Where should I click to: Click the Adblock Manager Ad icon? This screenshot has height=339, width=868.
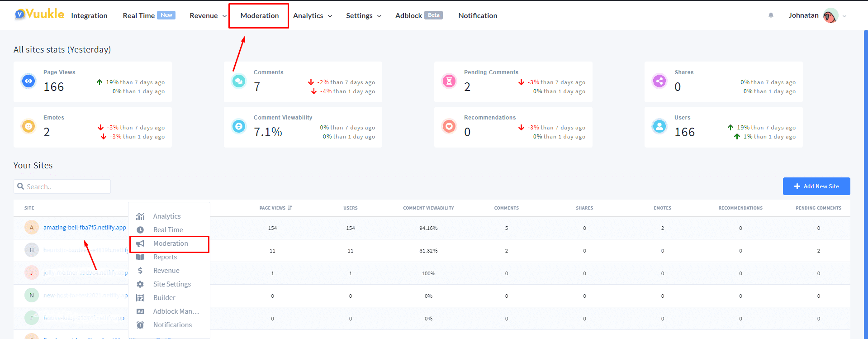140,311
